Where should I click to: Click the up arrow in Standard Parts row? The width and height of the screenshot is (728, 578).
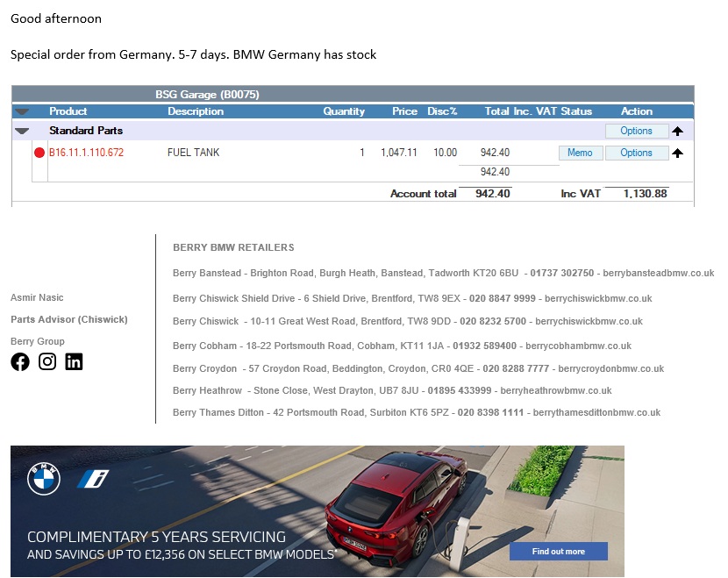click(x=677, y=132)
